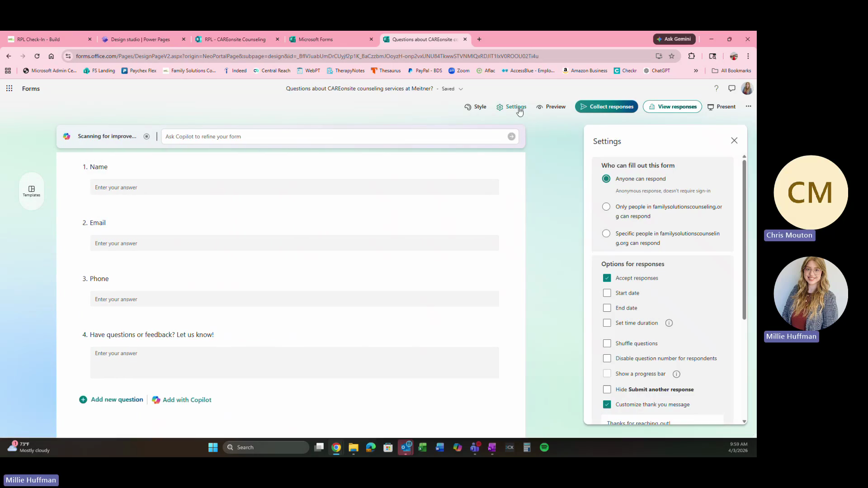Switch to Design studio Power Pages tab
868x488 pixels.
point(144,39)
